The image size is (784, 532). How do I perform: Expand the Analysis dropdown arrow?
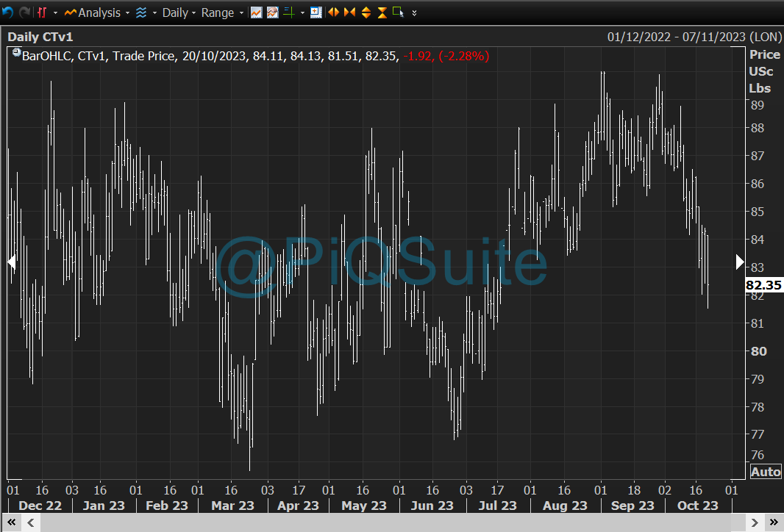pos(127,13)
